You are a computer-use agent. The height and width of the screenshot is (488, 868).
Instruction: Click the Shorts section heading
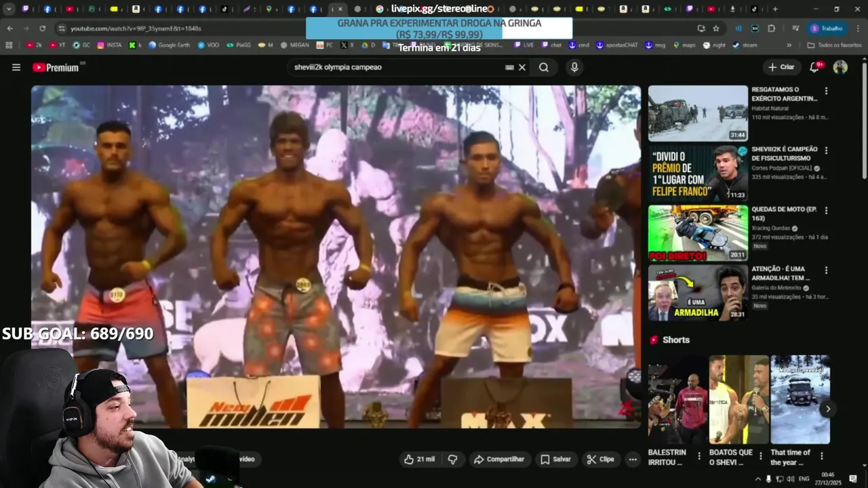tap(675, 340)
